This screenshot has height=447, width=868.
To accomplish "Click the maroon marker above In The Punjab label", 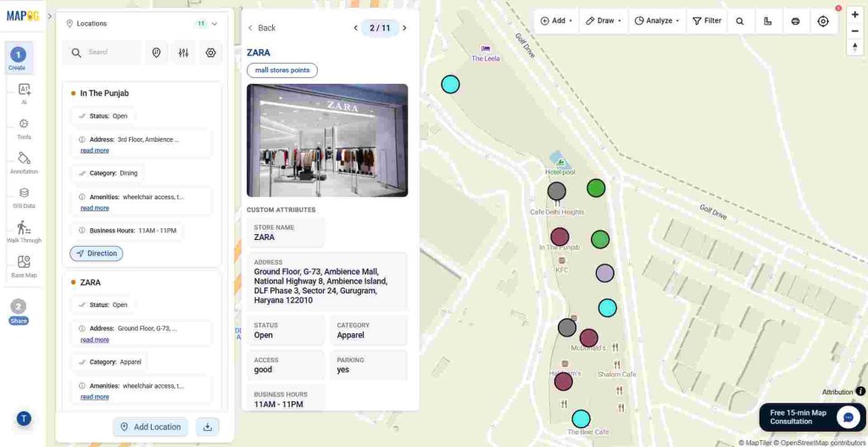I will click(560, 237).
